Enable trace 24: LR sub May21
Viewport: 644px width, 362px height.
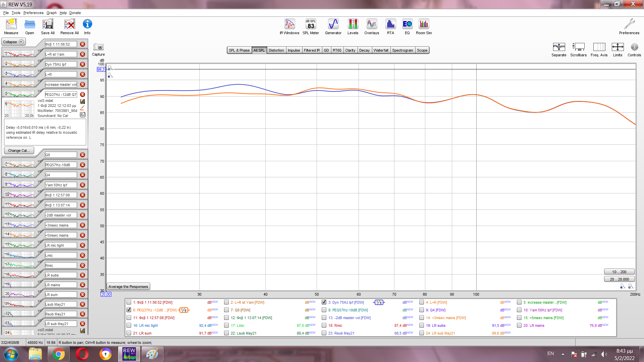click(x=422, y=333)
